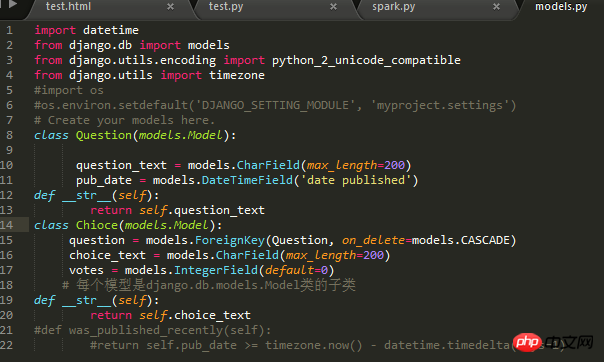604x362 pixels.
Task: Click 'was_published_recently' in the line 21 comment
Action: (145, 330)
